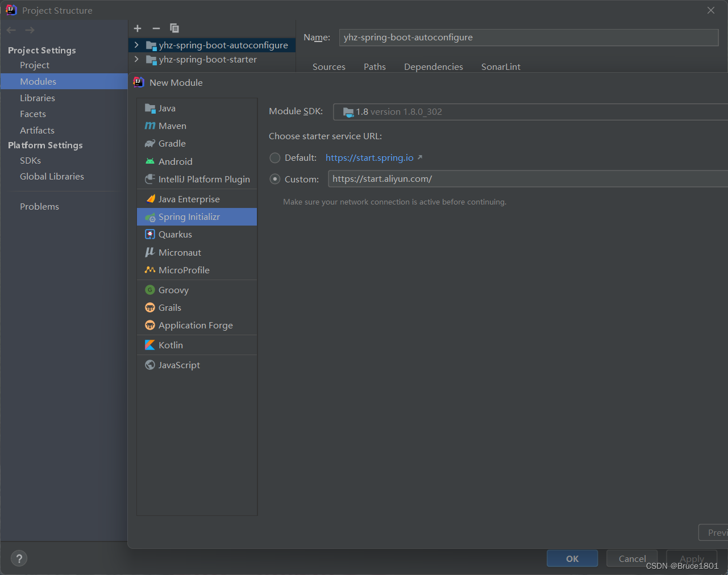
Task: Switch to the Dependencies tab
Action: 434,67
